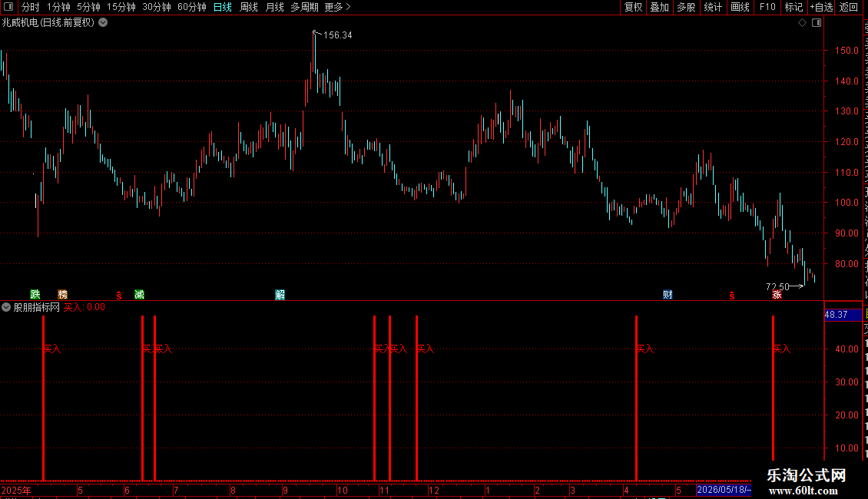Select the 5分钟 period
868x499 pixels.
coord(88,7)
